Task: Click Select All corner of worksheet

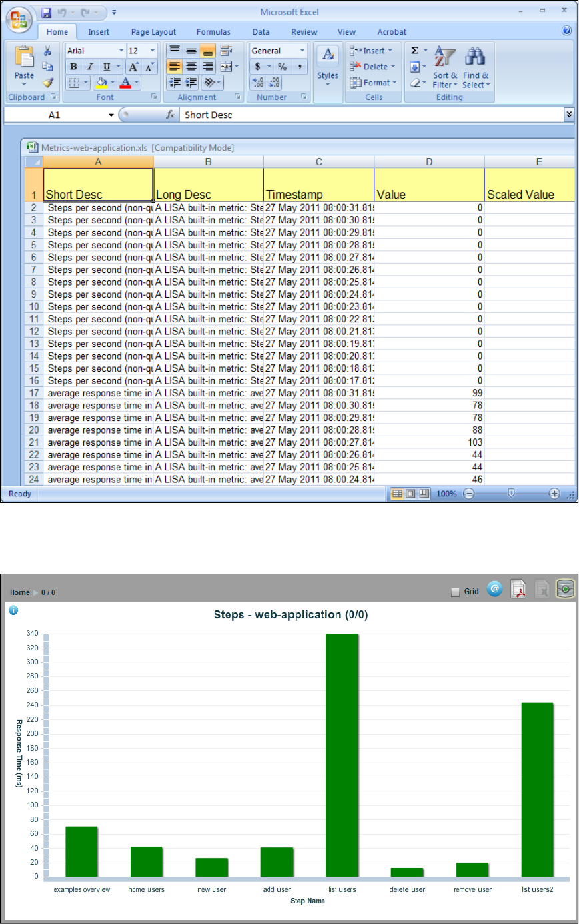Action: (33, 162)
